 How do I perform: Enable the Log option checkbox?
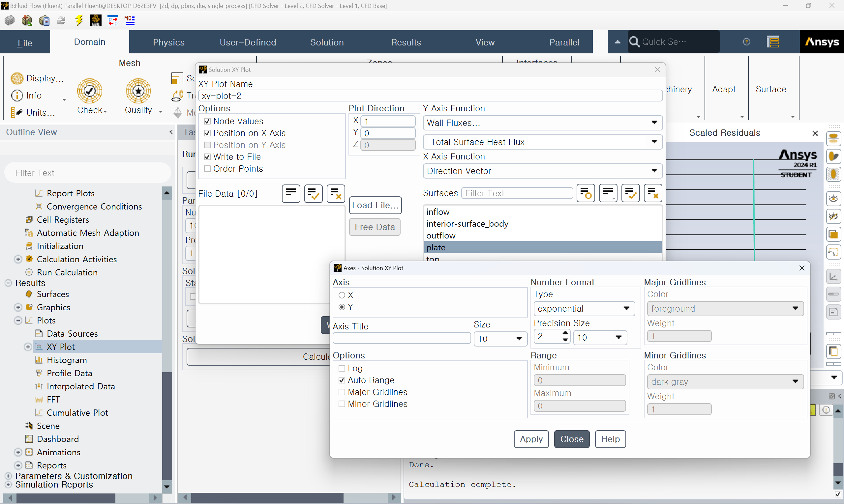[x=342, y=369]
